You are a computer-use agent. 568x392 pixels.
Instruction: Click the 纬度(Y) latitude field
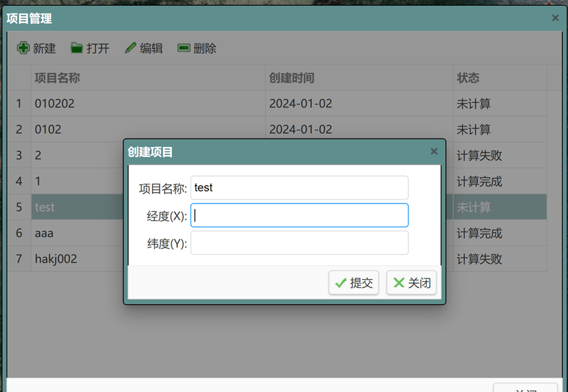pos(299,243)
